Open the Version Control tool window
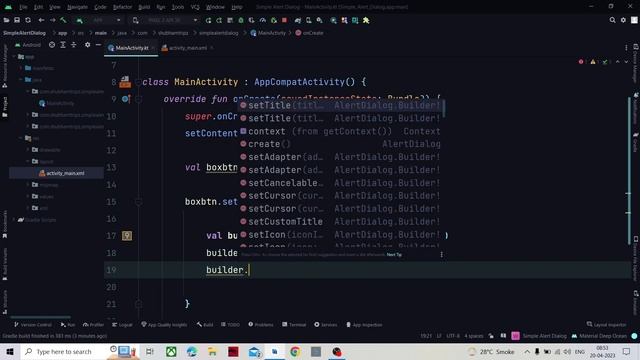Viewport: 640px width, 360px height. 33,325
